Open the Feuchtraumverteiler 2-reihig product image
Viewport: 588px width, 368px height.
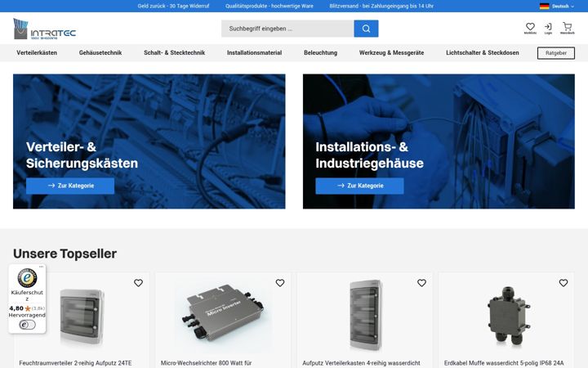coord(82,317)
